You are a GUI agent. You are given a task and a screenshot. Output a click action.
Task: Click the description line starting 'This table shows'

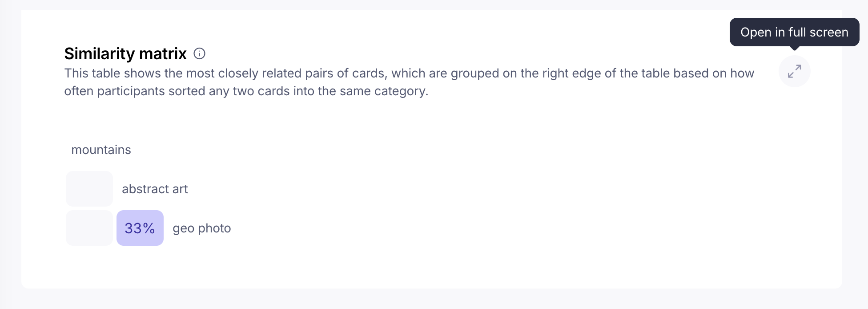tap(409, 73)
